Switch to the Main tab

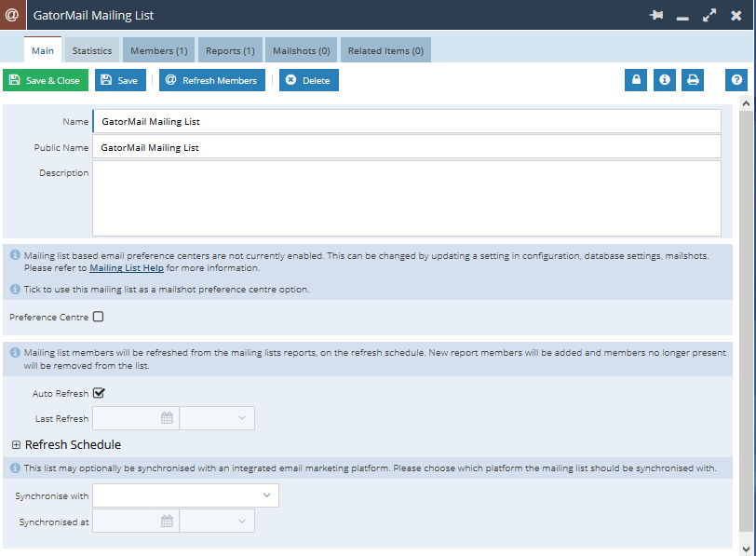(43, 50)
